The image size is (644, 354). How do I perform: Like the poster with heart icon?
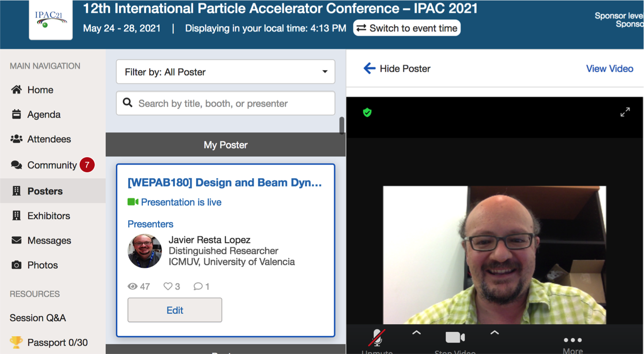point(168,287)
